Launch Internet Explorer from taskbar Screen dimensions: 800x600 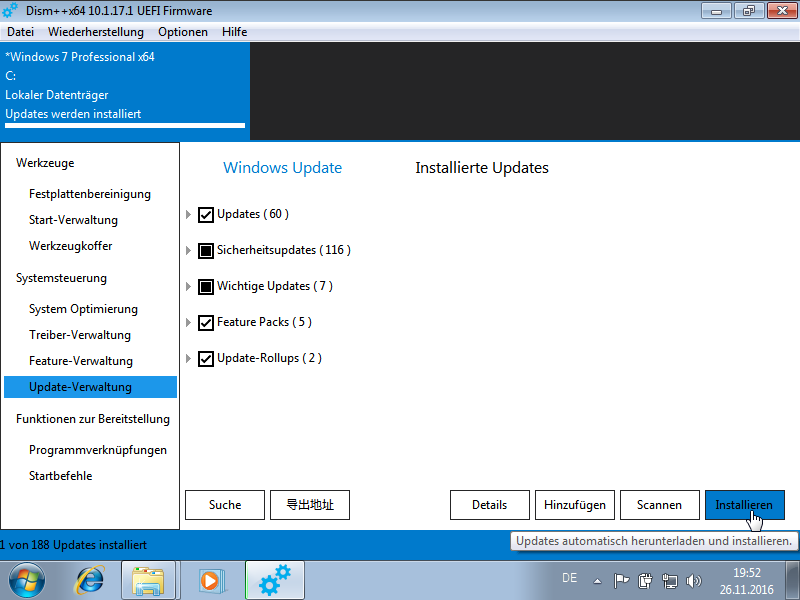[x=90, y=581]
